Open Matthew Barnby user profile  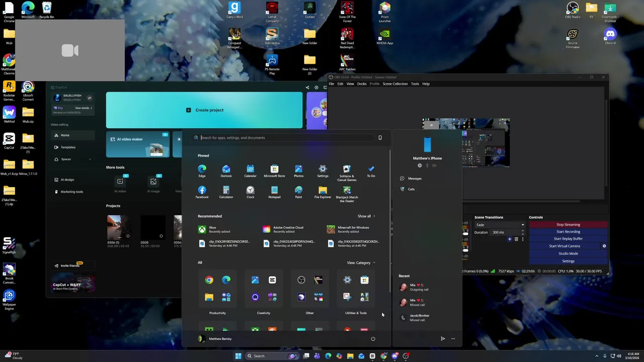(215, 339)
